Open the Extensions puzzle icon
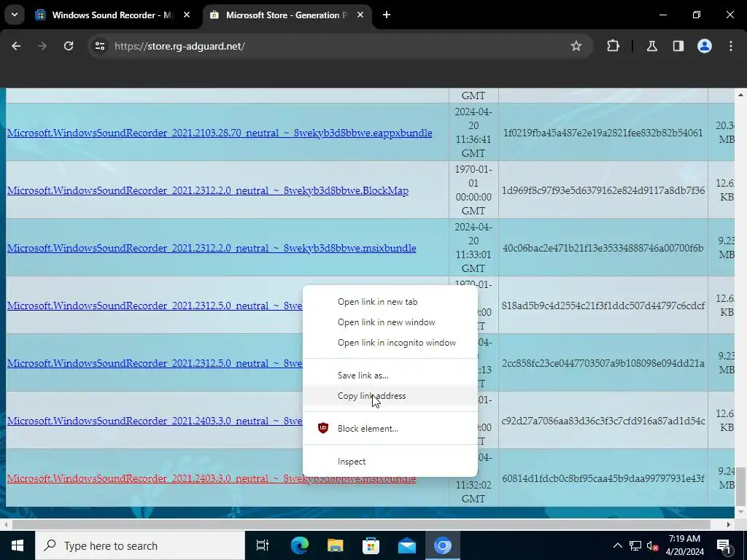 point(613,46)
